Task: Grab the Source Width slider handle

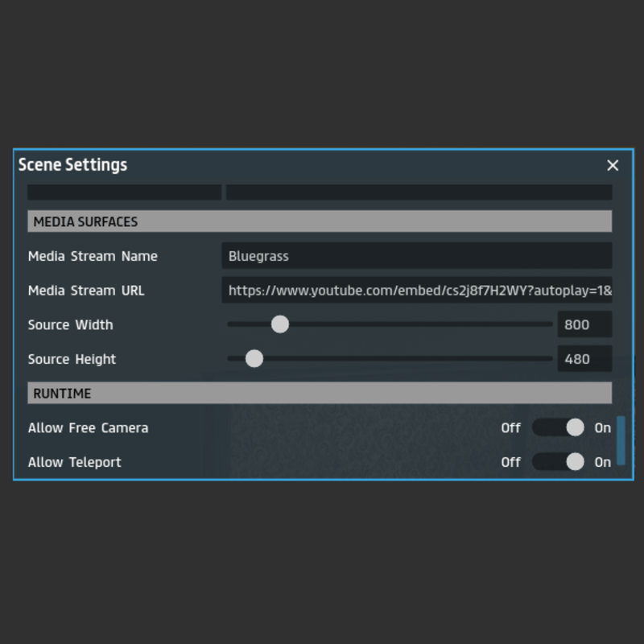Action: (x=279, y=324)
